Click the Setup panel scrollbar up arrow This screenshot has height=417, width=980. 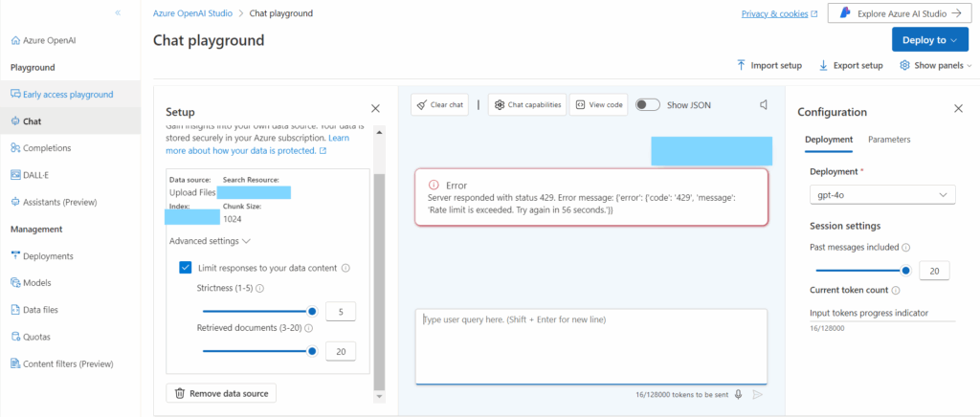(x=379, y=133)
